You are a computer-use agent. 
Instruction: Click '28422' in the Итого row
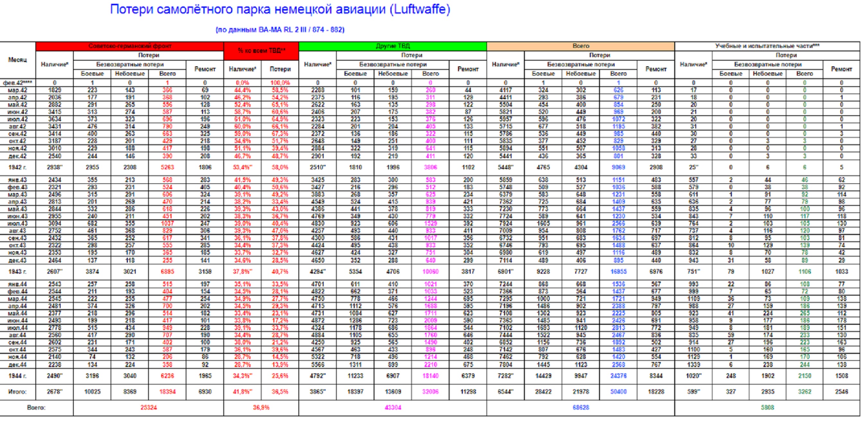pos(543,392)
